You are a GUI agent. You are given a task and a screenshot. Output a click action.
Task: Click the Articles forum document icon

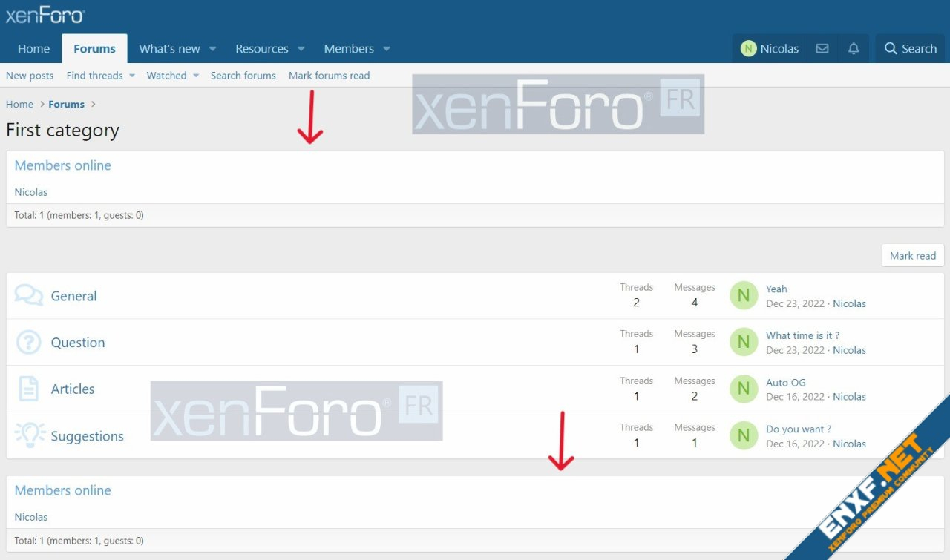29,389
